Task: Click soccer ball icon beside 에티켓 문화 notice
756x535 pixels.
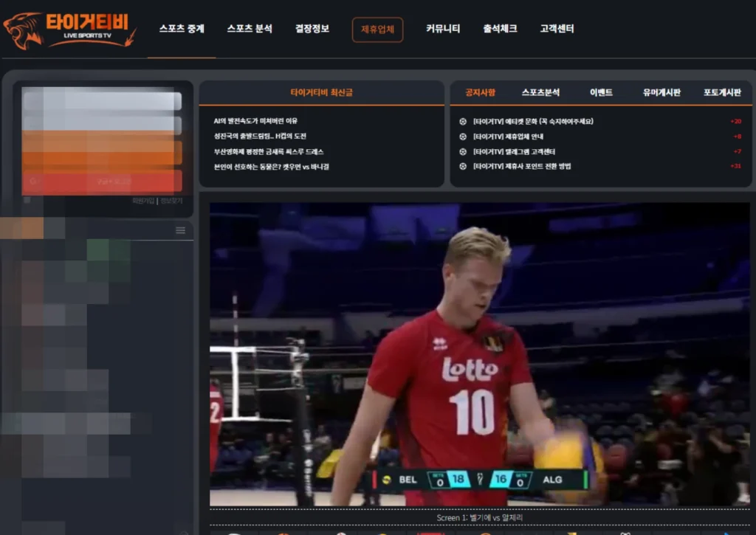Action: pyautogui.click(x=463, y=121)
